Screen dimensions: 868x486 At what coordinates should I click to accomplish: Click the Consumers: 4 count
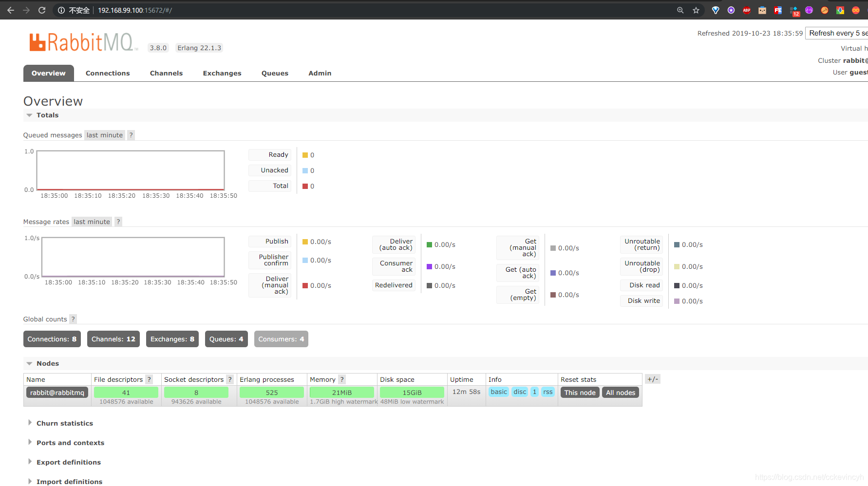281,339
